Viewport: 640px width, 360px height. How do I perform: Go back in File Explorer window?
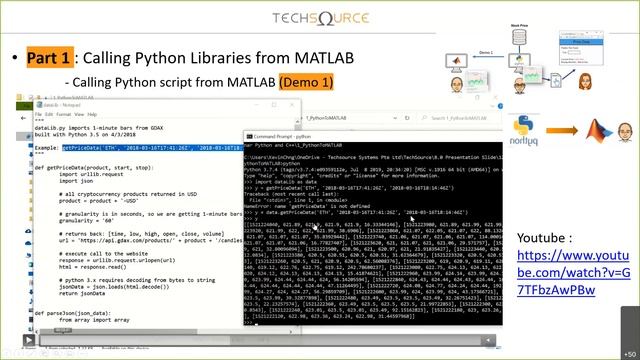pyautogui.click(x=23, y=118)
